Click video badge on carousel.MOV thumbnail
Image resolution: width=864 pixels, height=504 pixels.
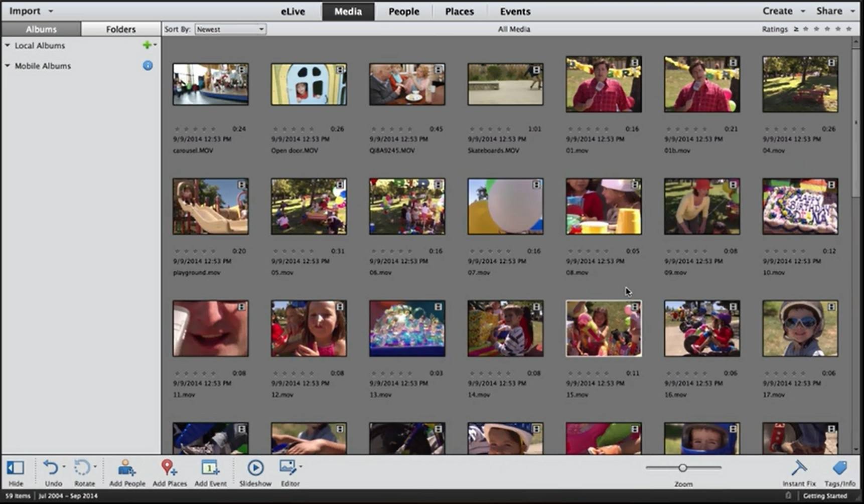click(242, 70)
